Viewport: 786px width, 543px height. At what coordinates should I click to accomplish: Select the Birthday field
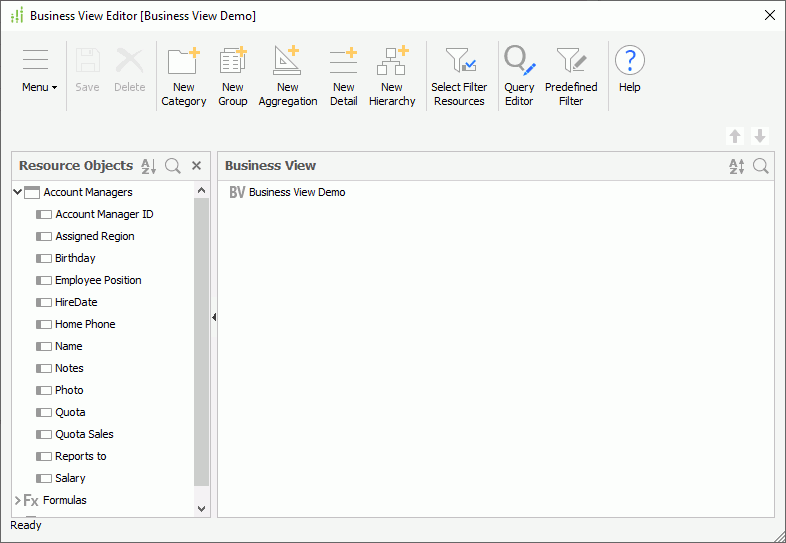[75, 258]
